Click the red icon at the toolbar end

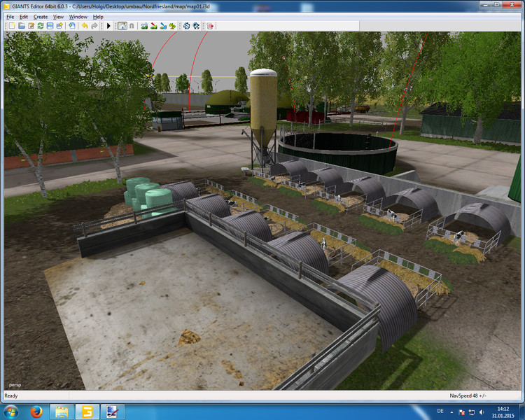coord(210,26)
